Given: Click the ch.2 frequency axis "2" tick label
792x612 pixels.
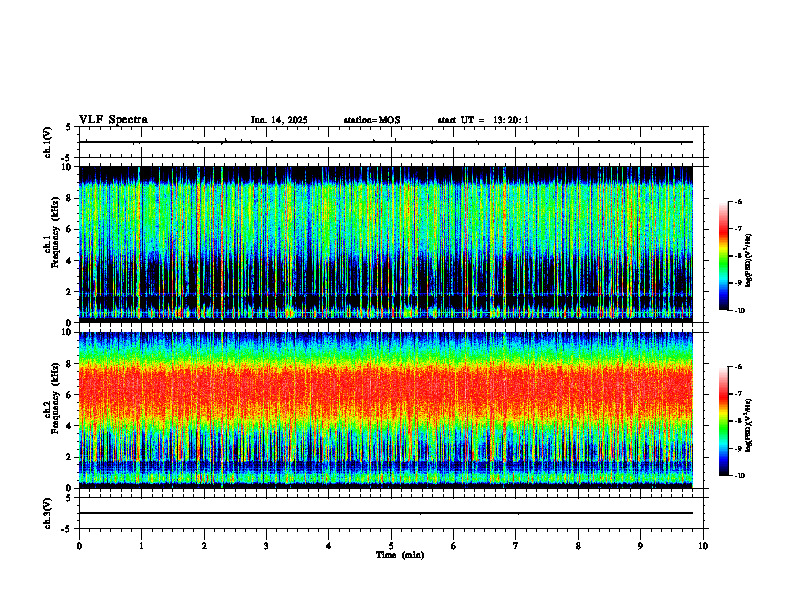Looking at the screenshot, I should tap(70, 457).
